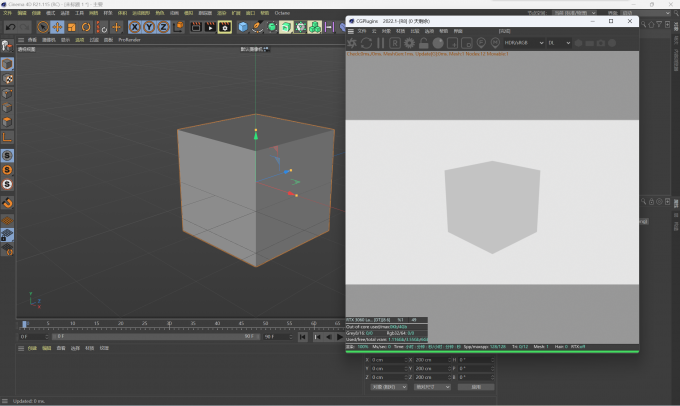Toggle Enable Snap magnet icon
The width and height of the screenshot is (680, 406).
(7, 203)
